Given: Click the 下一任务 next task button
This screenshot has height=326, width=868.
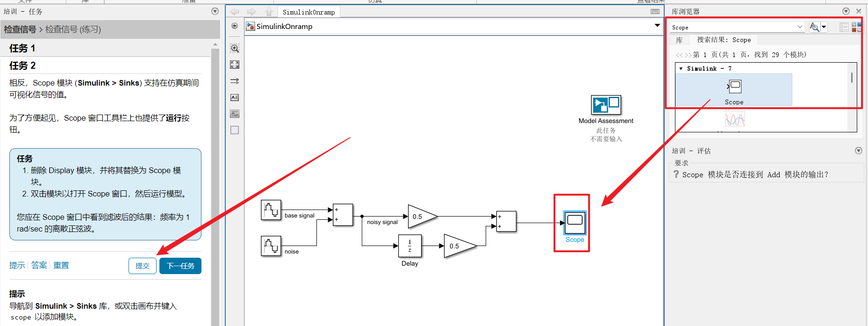Looking at the screenshot, I should click(x=180, y=266).
